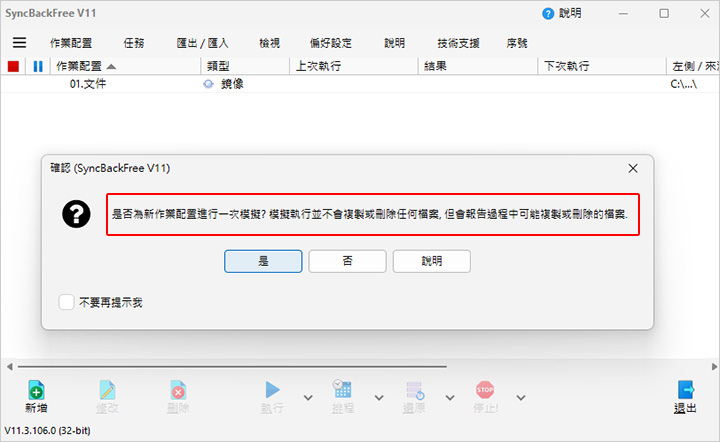The height and width of the screenshot is (442, 720).
Task: Click the 說明 button in dialog
Action: coord(432,261)
